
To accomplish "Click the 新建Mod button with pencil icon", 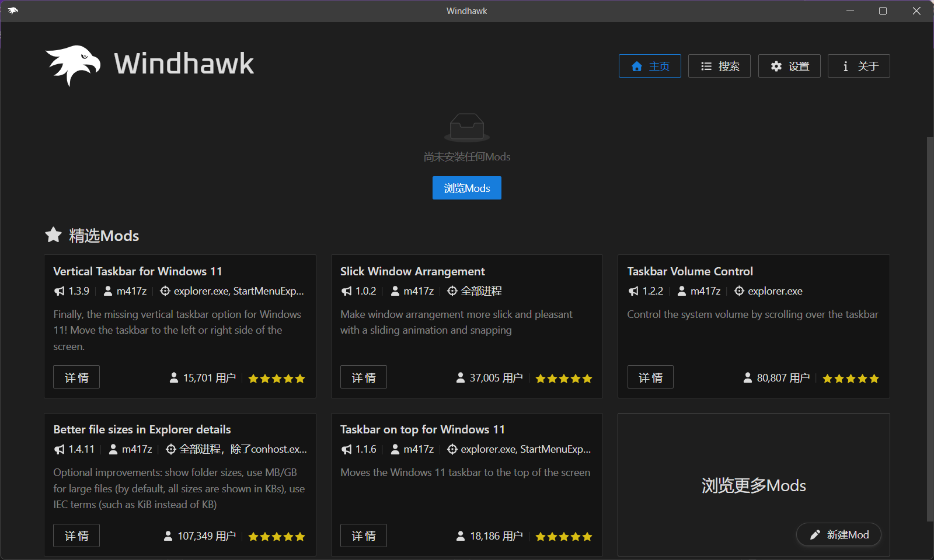I will coord(839,534).
